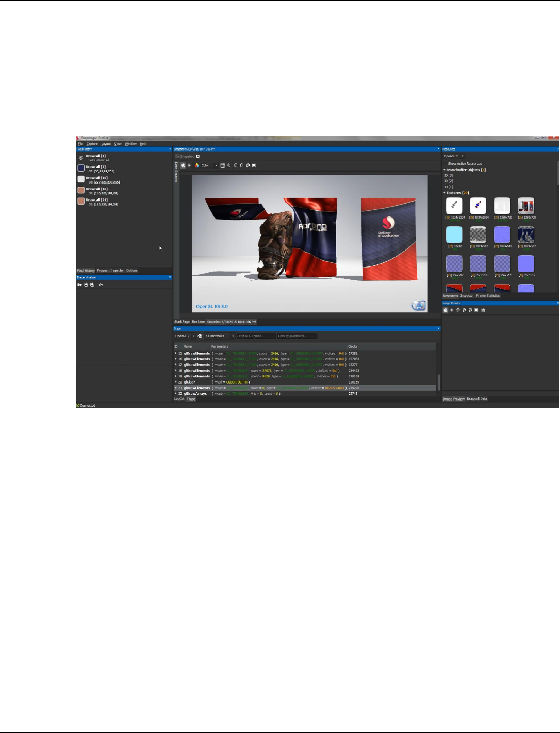This screenshot has width=560, height=733.
Task: Click second zoom icon in snapshot toolbar
Action: click(242, 165)
